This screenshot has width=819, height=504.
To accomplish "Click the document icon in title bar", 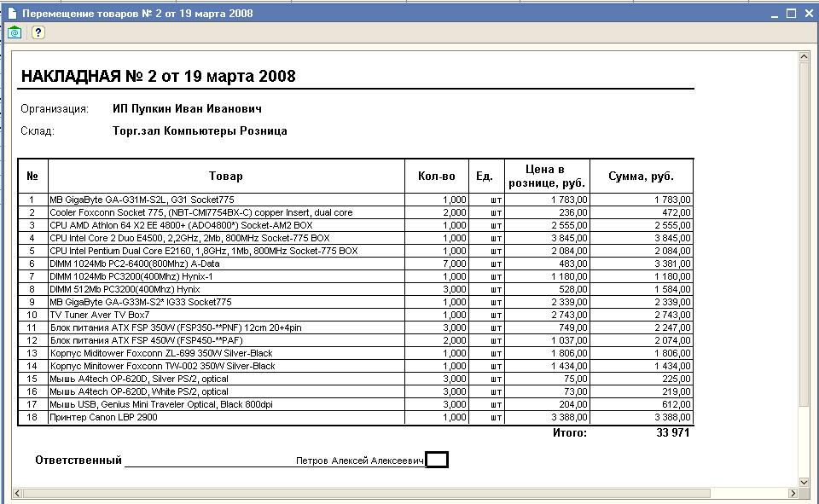I will (12, 13).
